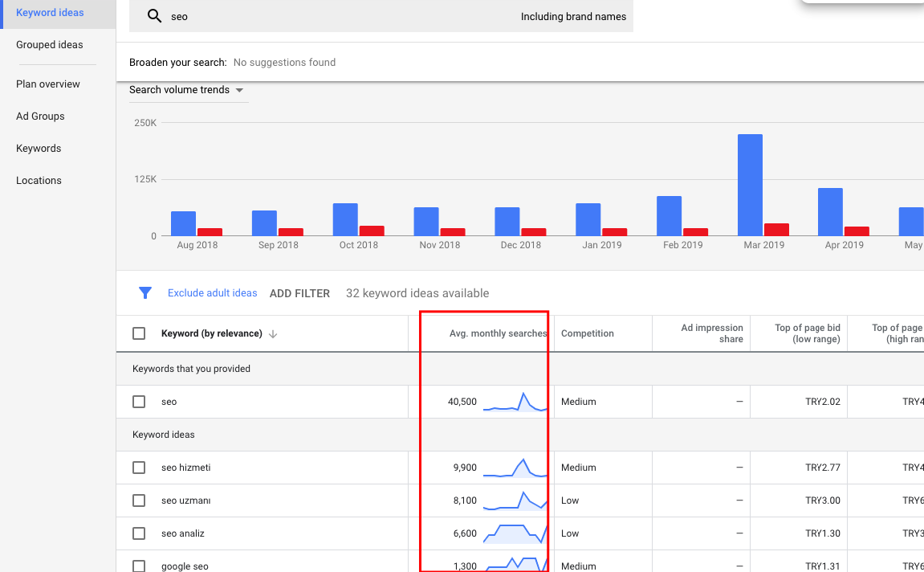The width and height of the screenshot is (924, 572).
Task: Click the 8,100 searches value
Action: [465, 500]
